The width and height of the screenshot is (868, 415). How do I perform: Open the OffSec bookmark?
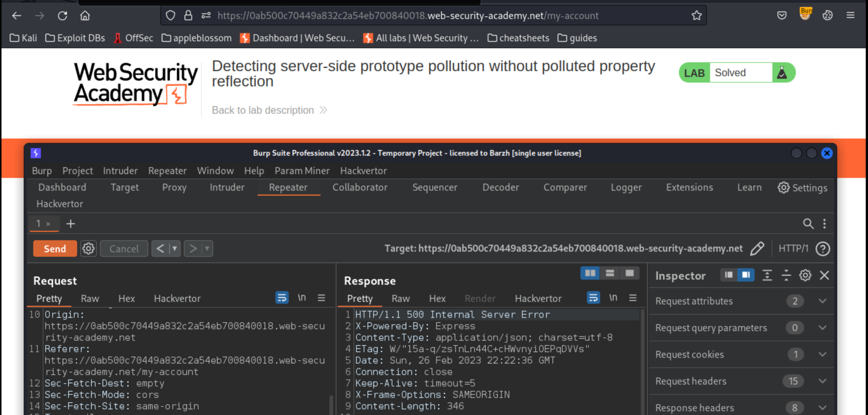pos(133,38)
